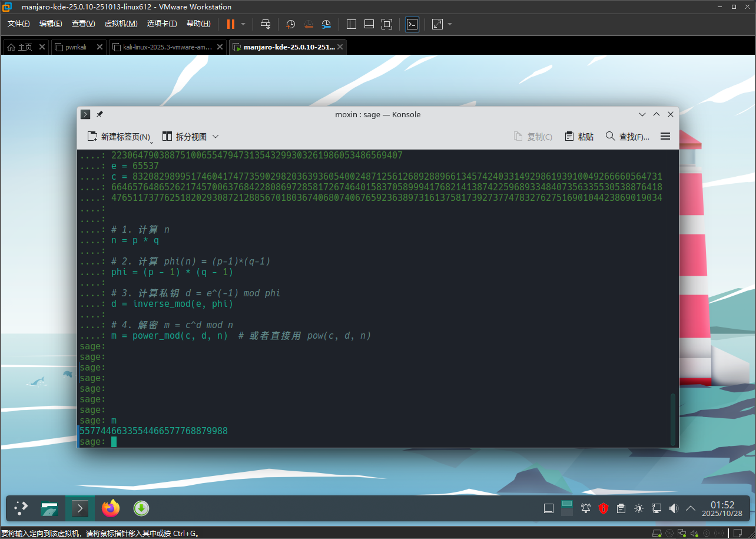Image resolution: width=756 pixels, height=539 pixels.
Task: Click the volume icon in system tray
Action: pyautogui.click(x=674, y=508)
